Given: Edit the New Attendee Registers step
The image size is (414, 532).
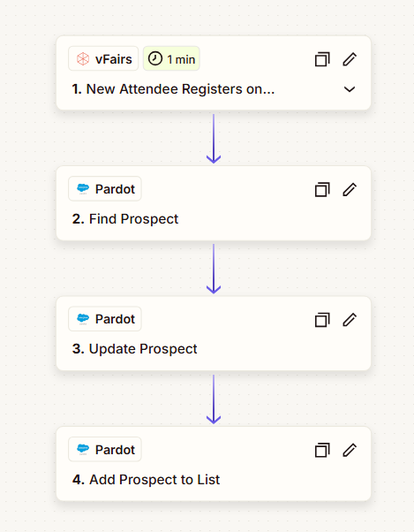Looking at the screenshot, I should [x=350, y=59].
